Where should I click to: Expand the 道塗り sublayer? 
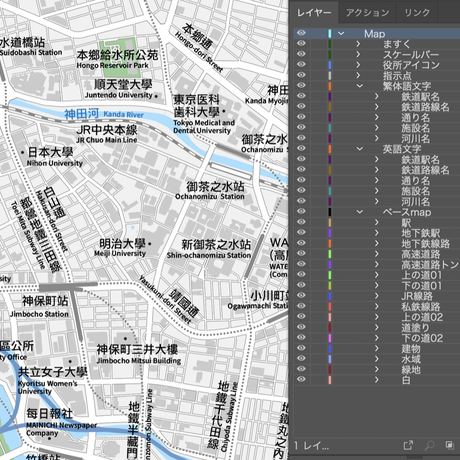(377, 327)
